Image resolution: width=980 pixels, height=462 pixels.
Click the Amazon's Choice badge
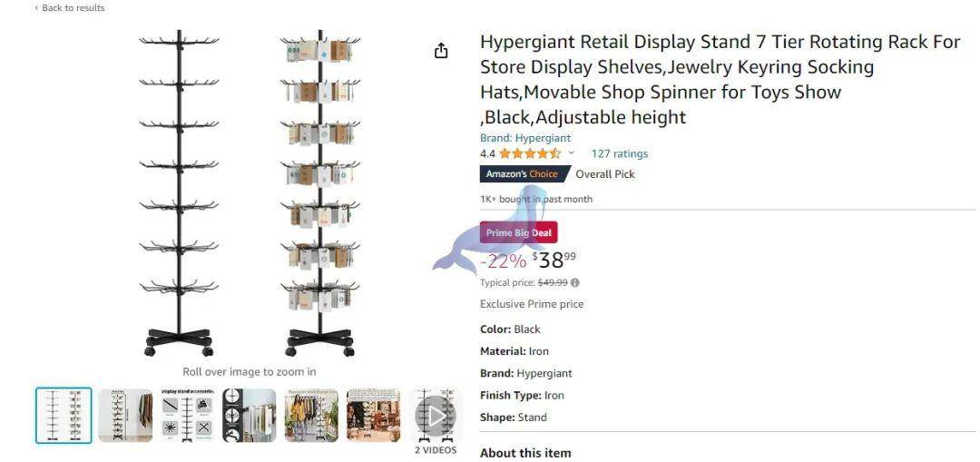point(522,174)
